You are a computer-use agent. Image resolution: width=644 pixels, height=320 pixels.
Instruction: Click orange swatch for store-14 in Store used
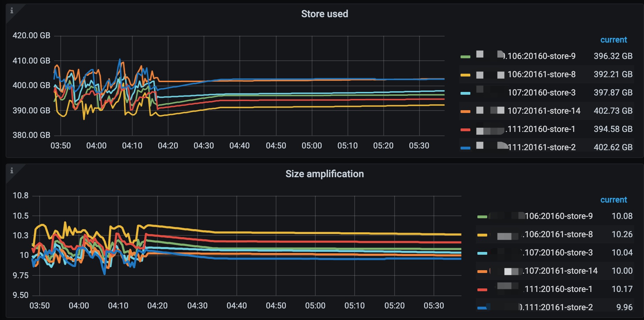[x=465, y=111]
